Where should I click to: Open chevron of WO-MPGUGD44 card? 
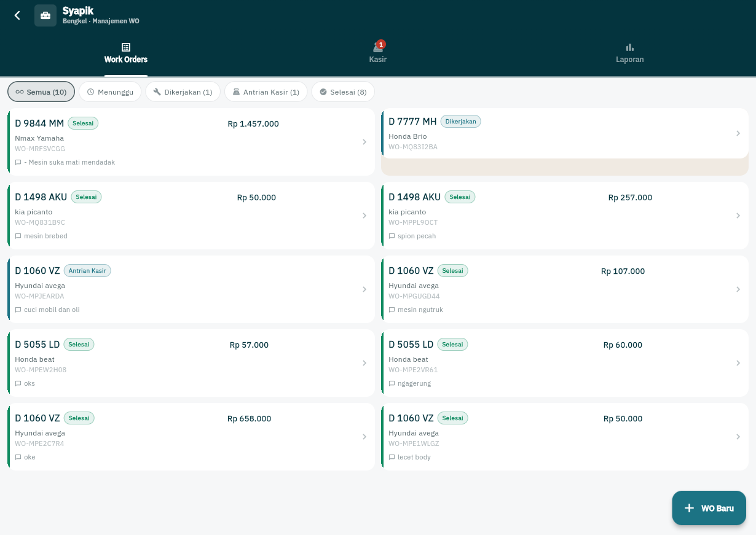(x=738, y=289)
